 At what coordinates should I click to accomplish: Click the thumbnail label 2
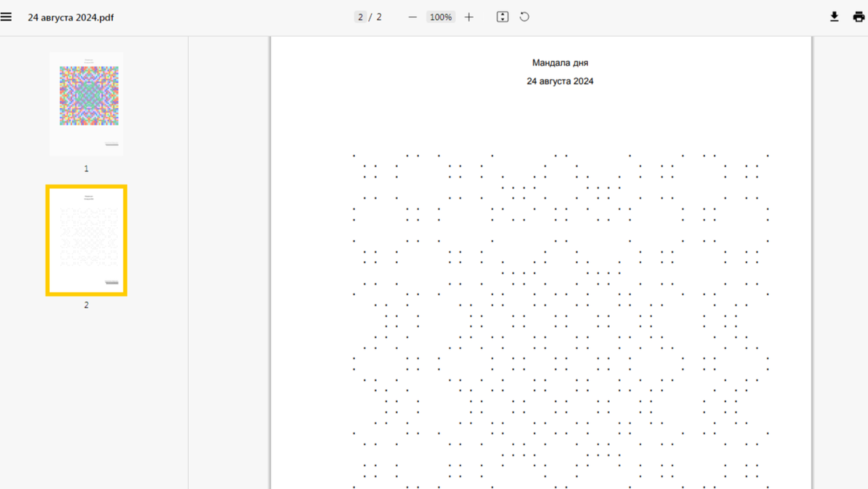(86, 305)
